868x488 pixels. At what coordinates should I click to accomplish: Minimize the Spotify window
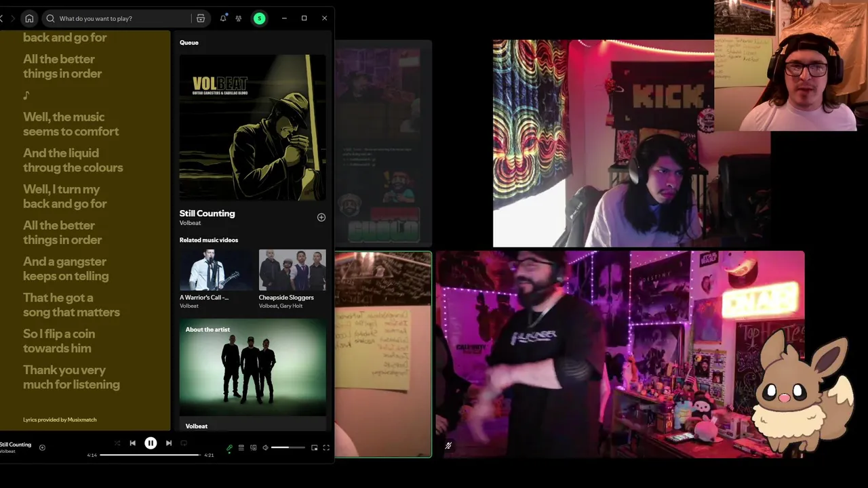pos(284,18)
